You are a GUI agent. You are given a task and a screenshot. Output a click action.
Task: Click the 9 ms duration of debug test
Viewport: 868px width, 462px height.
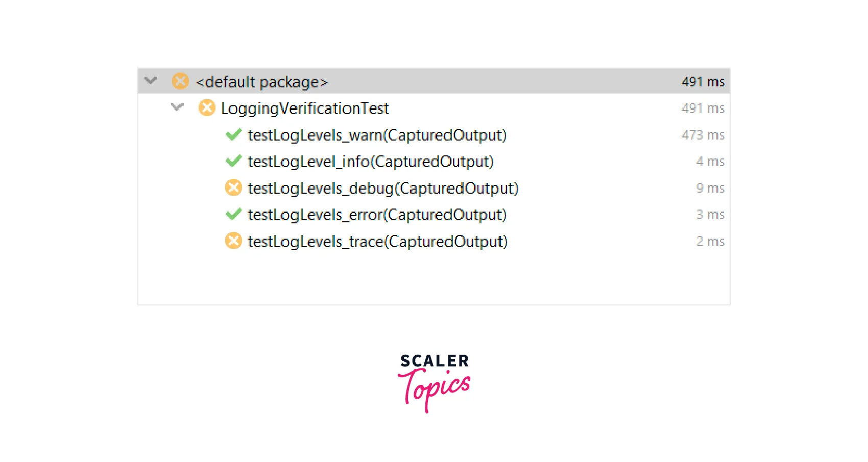710,188
